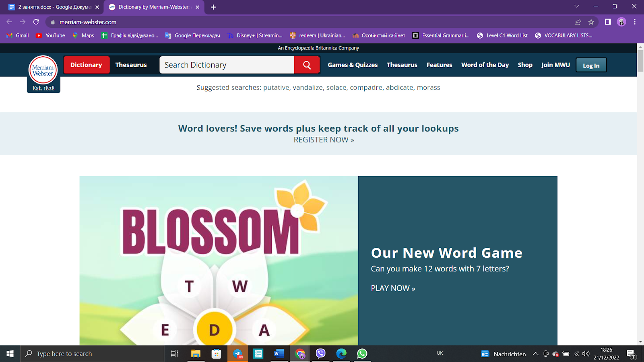This screenshot has height=362, width=644.
Task: Open the Features menu item
Action: (440, 65)
